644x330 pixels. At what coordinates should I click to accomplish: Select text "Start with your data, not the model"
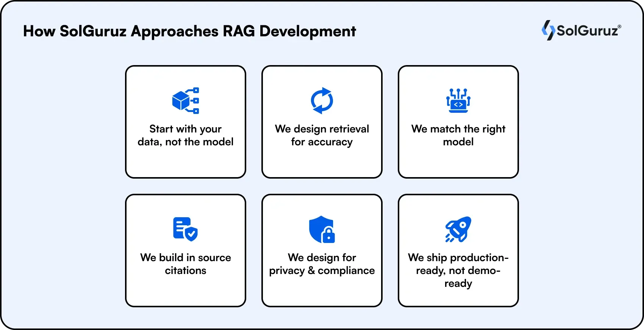tap(186, 135)
